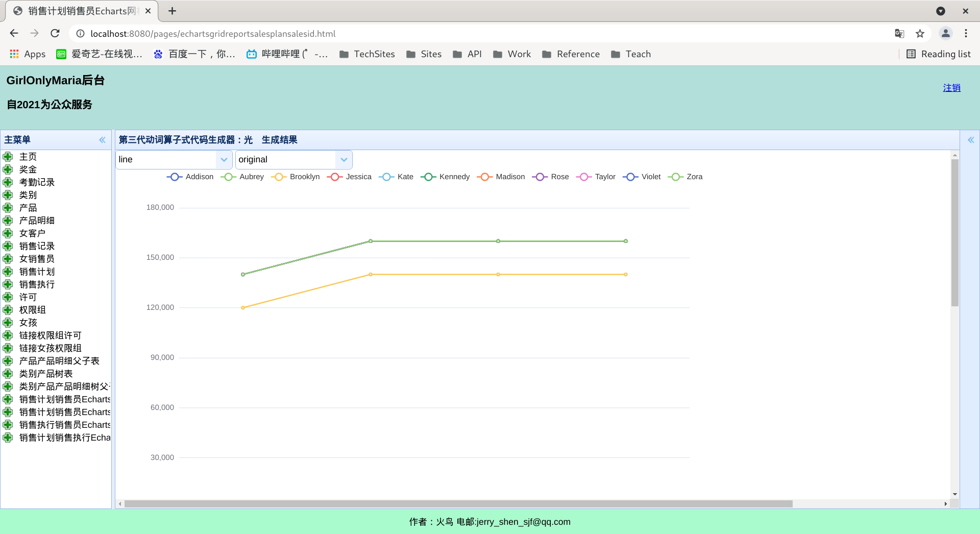Open the 哔哩哔哩 bookmark

point(287,54)
